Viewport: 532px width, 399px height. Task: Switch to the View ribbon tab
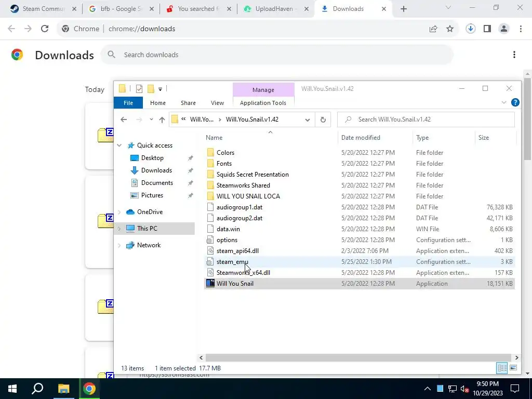pos(217,103)
